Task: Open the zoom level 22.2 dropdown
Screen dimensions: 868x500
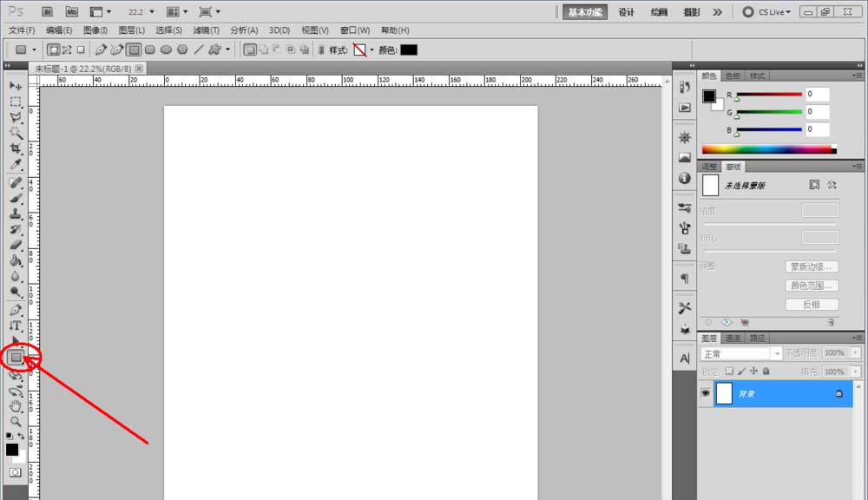Action: tap(152, 11)
